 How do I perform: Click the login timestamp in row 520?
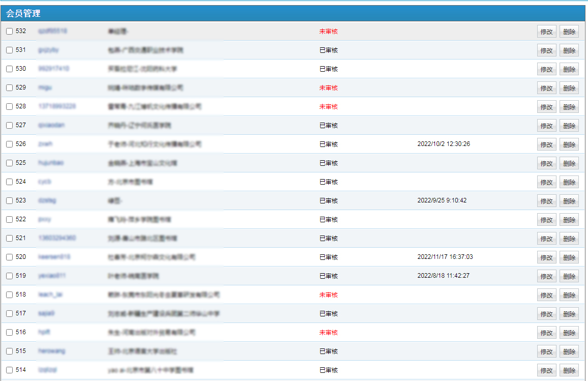click(445, 257)
